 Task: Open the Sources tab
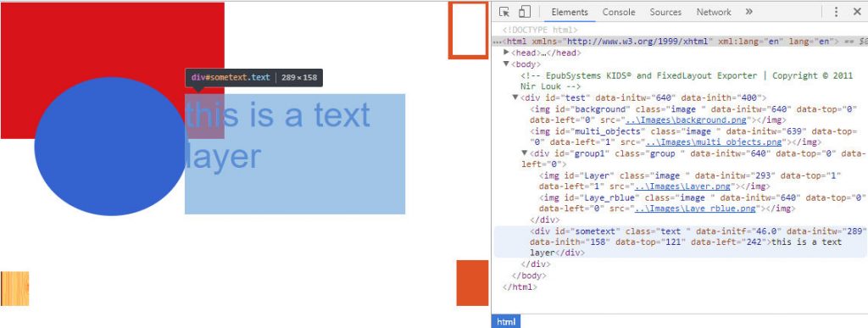tap(665, 12)
